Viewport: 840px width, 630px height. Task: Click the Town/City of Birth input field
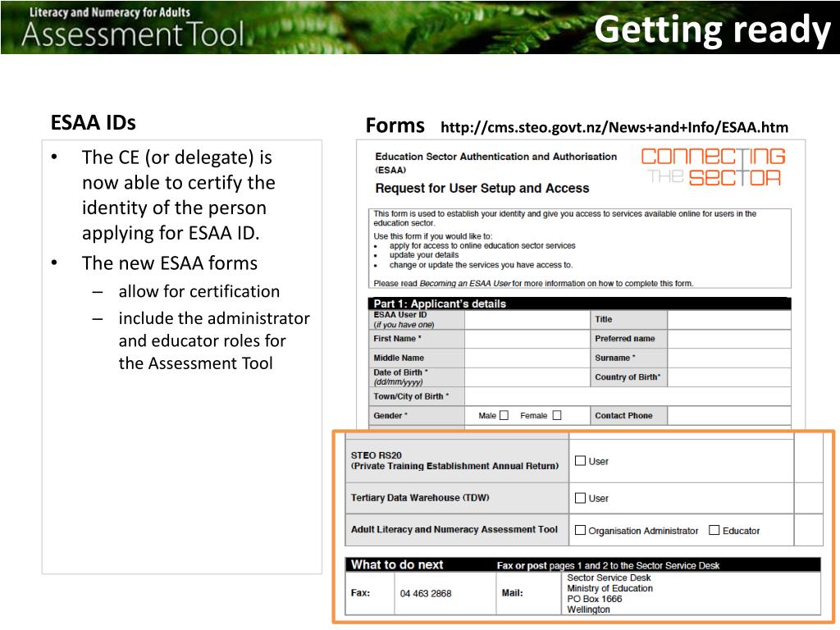pos(628,396)
